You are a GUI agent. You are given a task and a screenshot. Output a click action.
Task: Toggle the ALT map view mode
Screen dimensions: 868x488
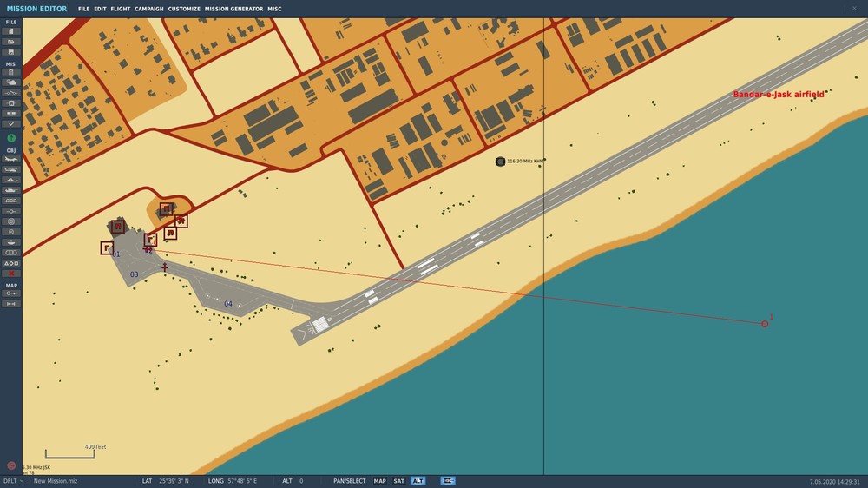click(x=418, y=481)
